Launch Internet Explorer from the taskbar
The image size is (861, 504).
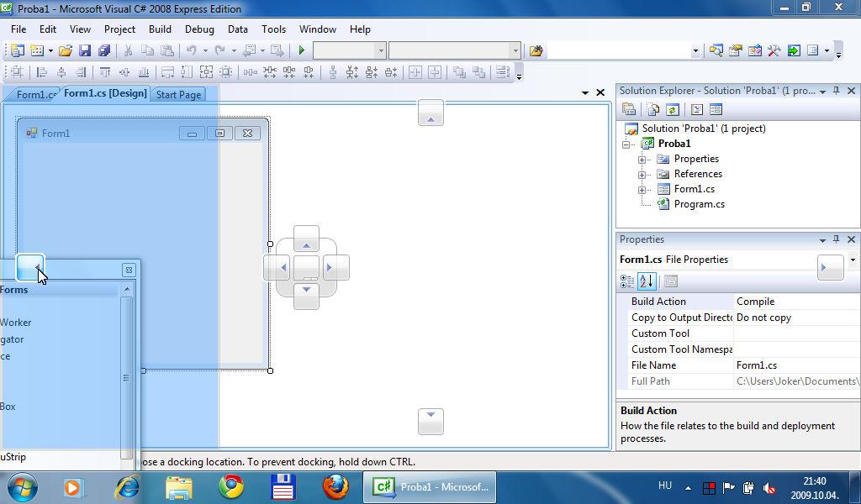[x=128, y=487]
